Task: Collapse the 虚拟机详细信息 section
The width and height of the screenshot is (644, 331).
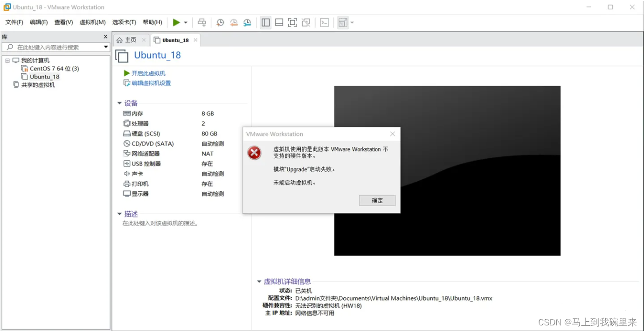Action: 259,282
